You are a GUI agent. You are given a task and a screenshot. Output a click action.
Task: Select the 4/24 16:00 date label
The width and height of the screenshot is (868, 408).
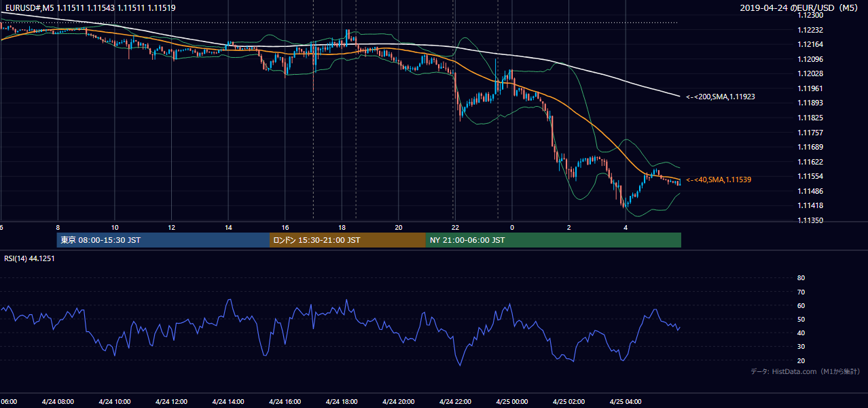pos(285,402)
